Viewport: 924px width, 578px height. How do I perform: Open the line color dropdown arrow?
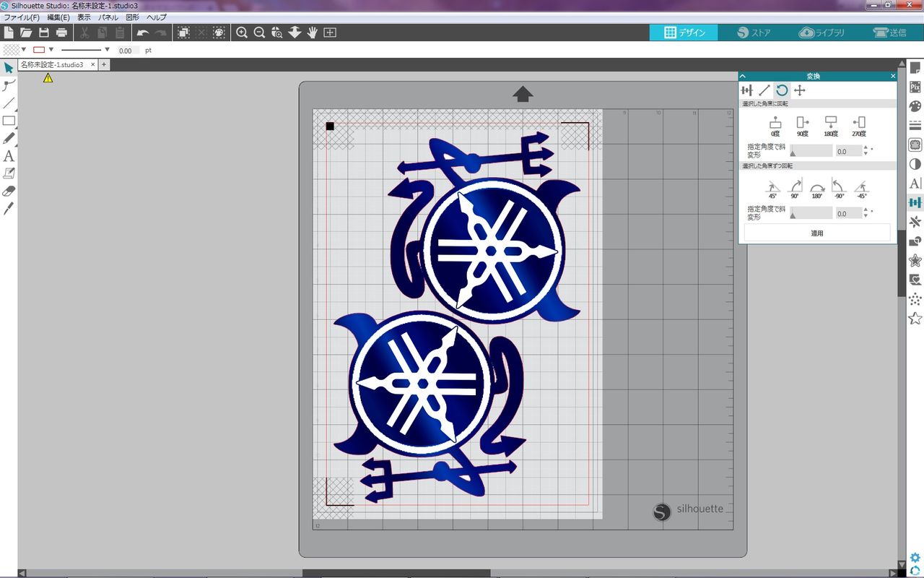(51, 50)
